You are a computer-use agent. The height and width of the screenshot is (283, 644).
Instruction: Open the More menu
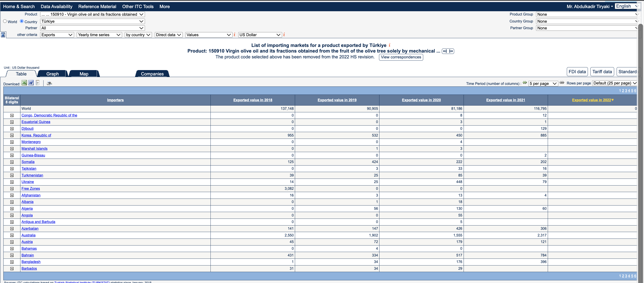164,7
